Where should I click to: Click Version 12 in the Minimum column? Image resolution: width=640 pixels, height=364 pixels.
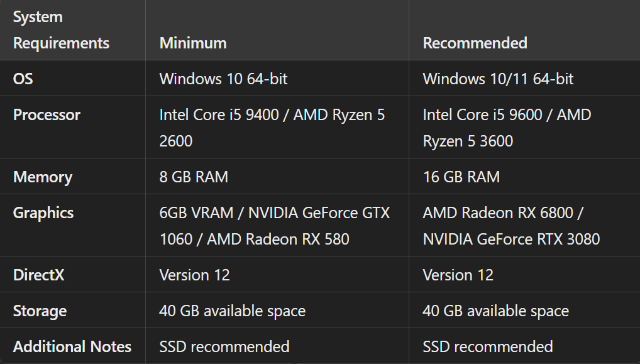coord(194,275)
